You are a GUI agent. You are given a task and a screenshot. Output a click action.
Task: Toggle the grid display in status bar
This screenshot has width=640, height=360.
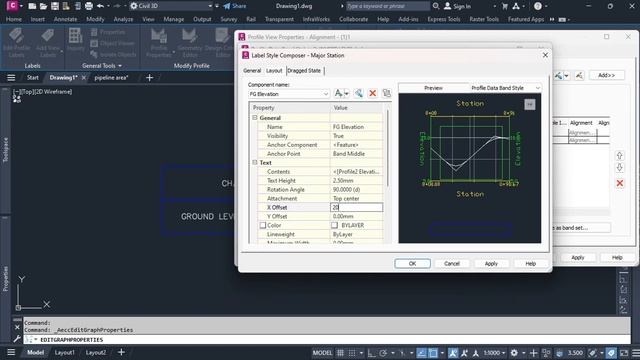click(340, 353)
